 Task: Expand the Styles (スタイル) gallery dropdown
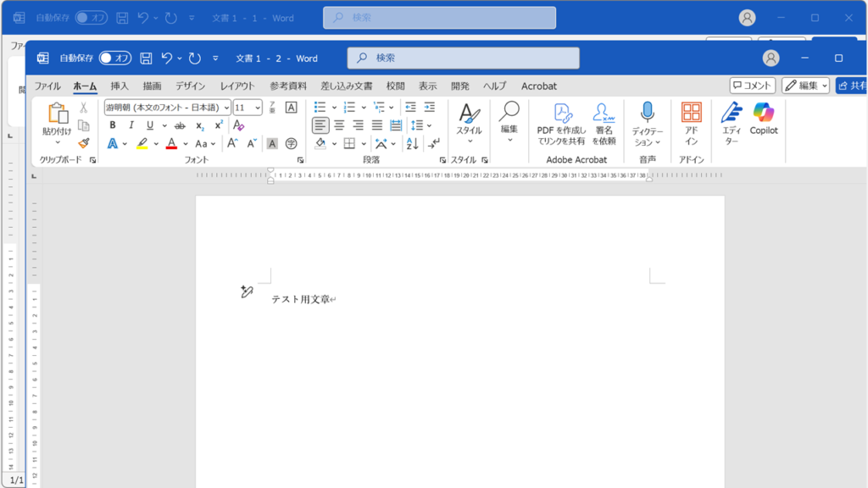470,141
